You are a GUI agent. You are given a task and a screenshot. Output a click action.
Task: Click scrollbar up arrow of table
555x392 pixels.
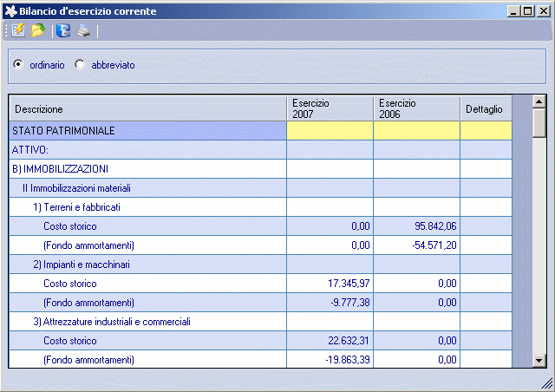tap(539, 102)
